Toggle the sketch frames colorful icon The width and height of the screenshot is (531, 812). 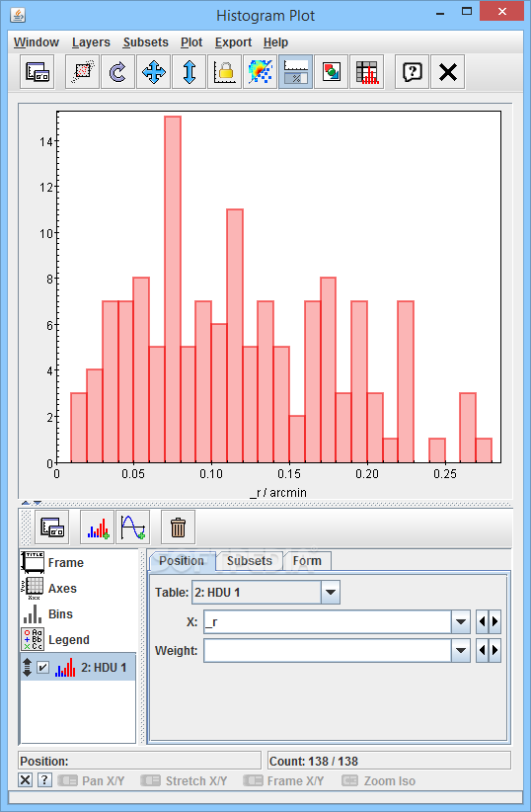[260, 72]
